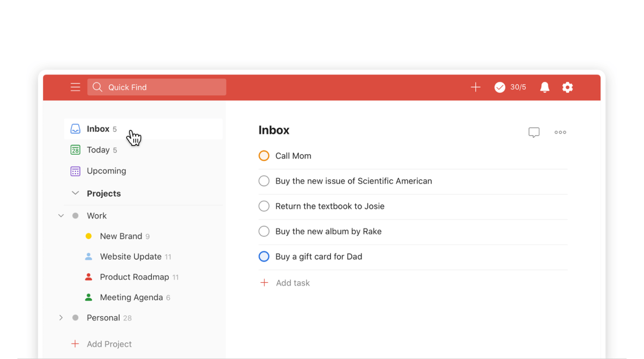
Task: Click Add Project in sidebar
Action: 109,344
